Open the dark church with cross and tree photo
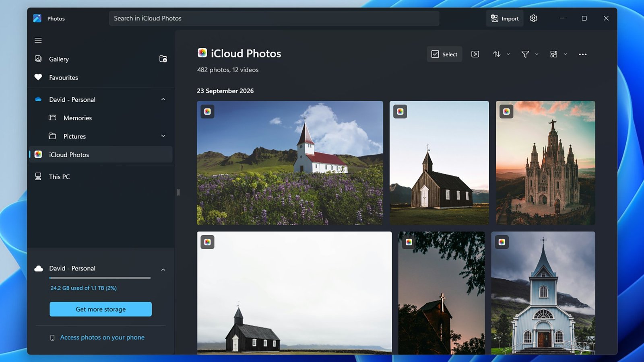This screenshot has width=644, height=362. [442, 293]
